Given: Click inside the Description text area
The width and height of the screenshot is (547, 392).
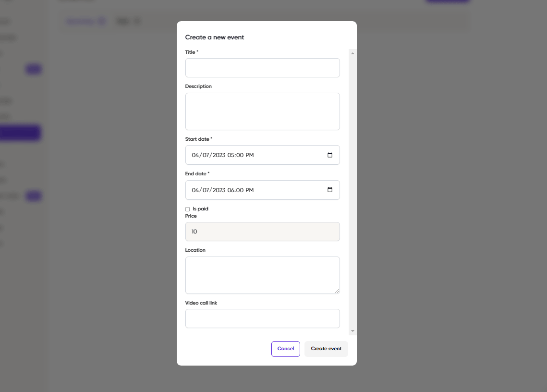Looking at the screenshot, I should pyautogui.click(x=262, y=111).
